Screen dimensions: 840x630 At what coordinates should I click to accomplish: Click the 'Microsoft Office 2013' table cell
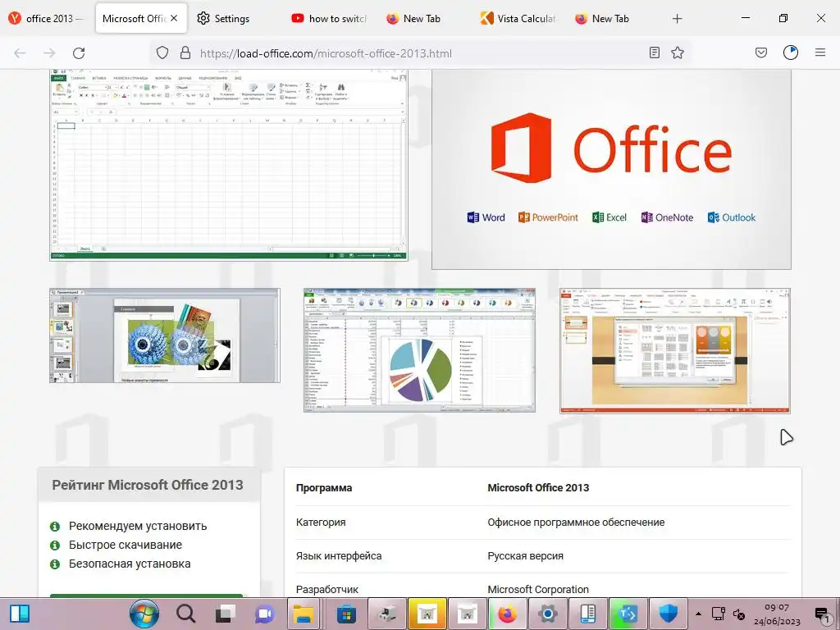point(538,487)
